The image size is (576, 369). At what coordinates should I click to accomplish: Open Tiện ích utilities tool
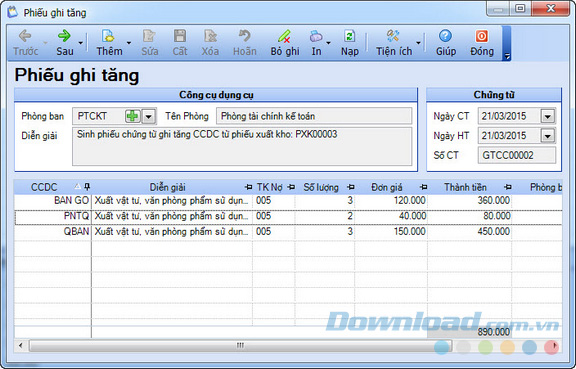pyautogui.click(x=394, y=43)
